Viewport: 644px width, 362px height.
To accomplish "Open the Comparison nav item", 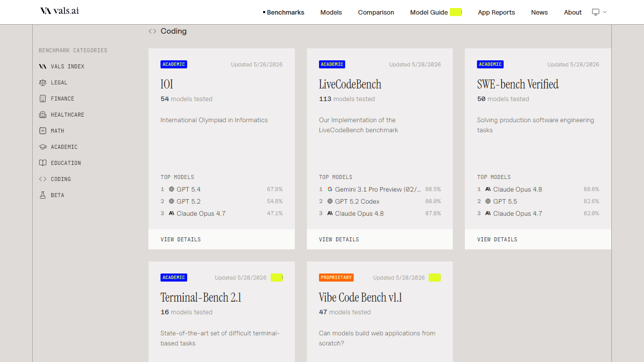I will click(x=376, y=12).
